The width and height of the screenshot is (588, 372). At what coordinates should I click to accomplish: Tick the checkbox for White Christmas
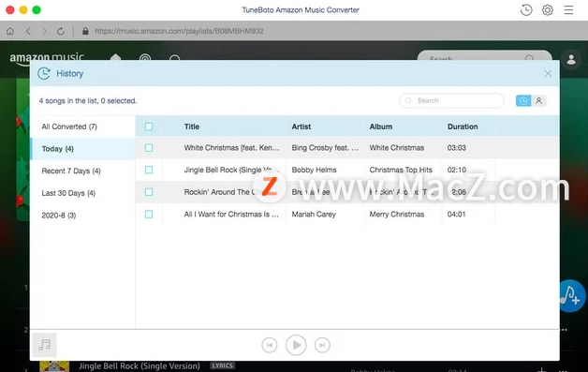tap(149, 148)
